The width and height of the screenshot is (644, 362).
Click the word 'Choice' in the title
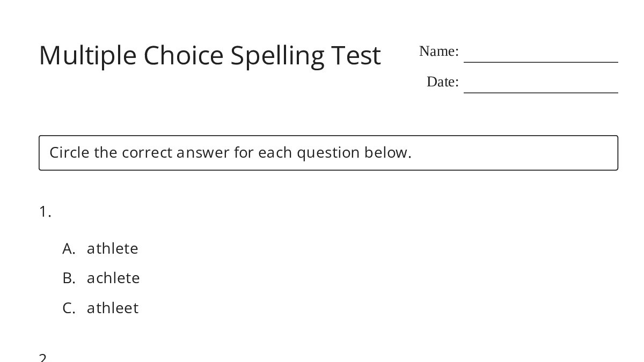click(183, 55)
